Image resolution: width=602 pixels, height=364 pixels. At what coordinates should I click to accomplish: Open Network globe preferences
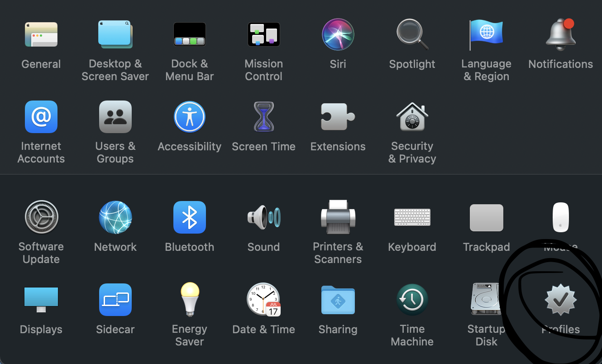point(115,217)
